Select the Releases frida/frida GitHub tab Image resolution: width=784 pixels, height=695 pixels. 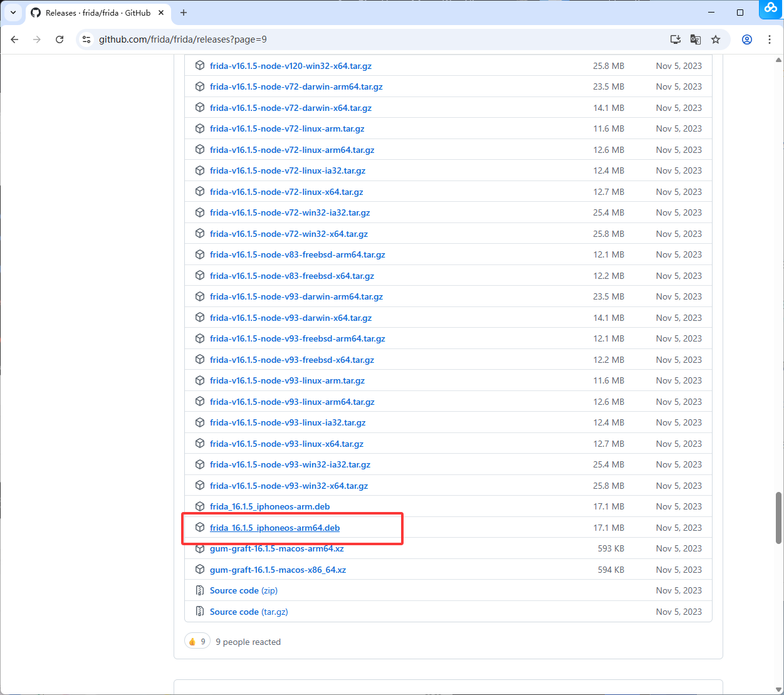tap(98, 13)
